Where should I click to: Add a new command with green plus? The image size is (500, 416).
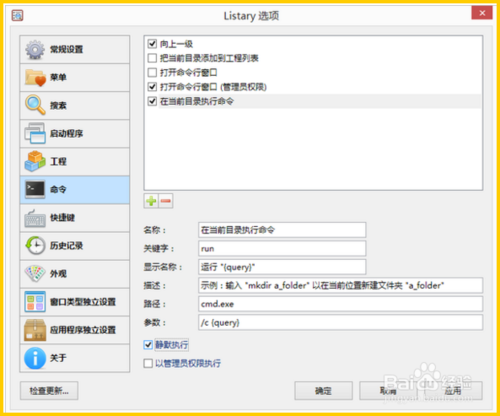tap(151, 201)
